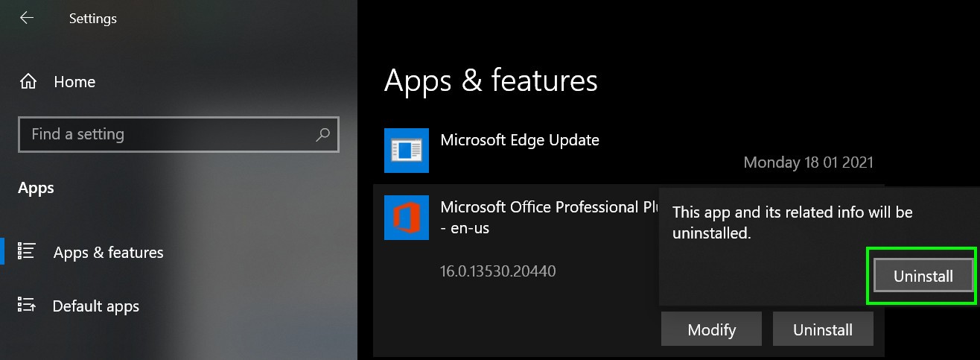980x360 pixels.
Task: Click the Apps & features page heading
Action: [491, 80]
